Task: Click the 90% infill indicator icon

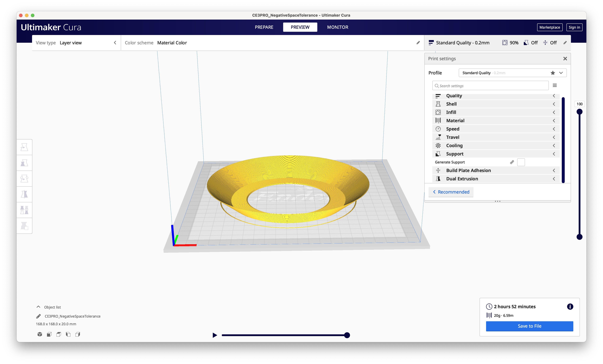Action: click(505, 43)
